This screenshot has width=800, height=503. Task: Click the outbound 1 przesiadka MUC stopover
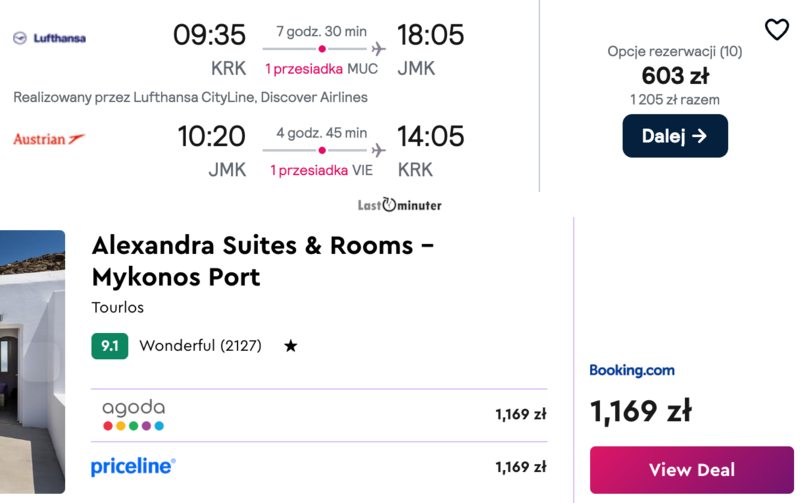pyautogui.click(x=322, y=69)
